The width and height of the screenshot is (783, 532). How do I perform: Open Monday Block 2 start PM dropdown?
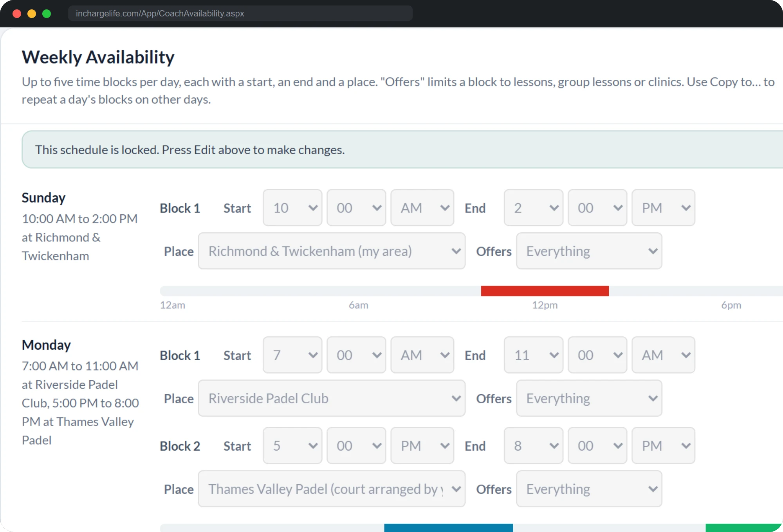(x=422, y=446)
